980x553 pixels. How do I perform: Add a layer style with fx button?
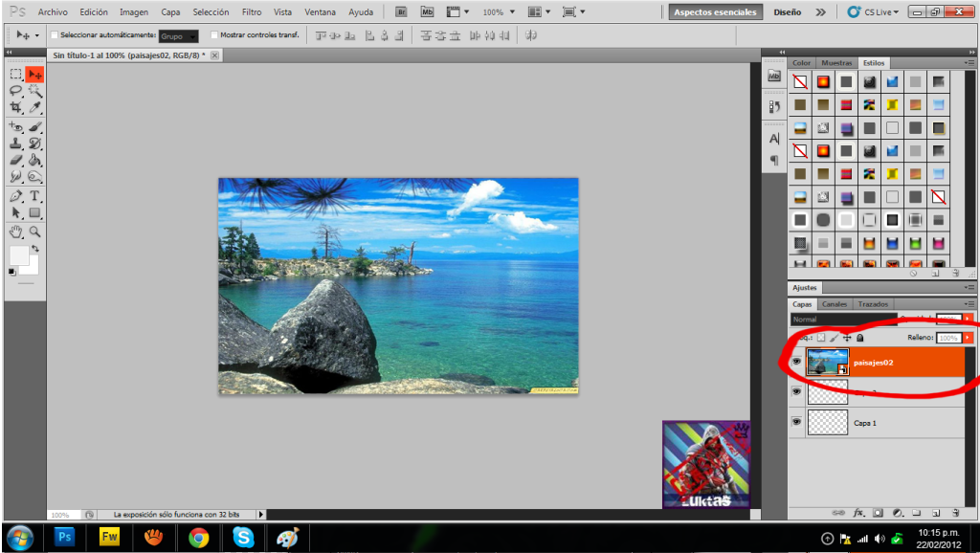(x=858, y=513)
